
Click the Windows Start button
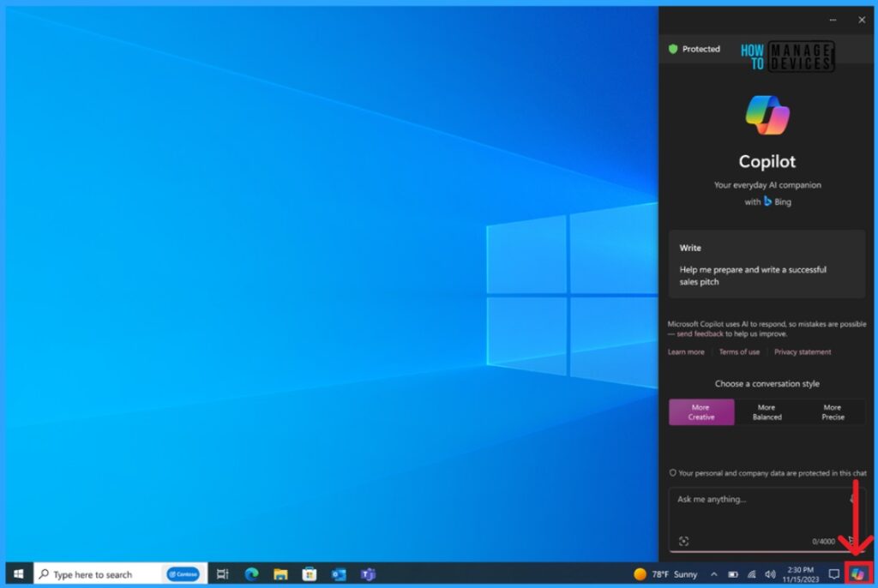pyautogui.click(x=19, y=574)
